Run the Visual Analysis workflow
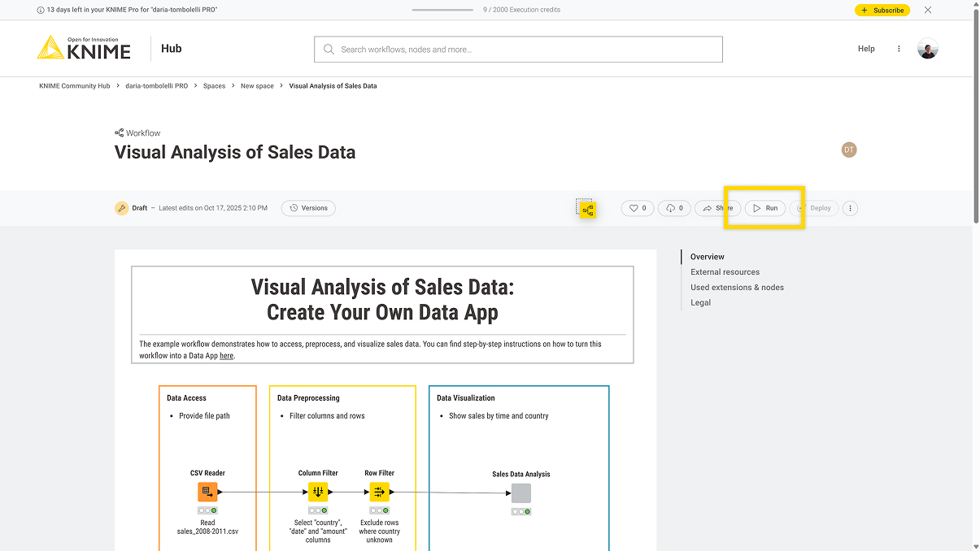 point(764,208)
